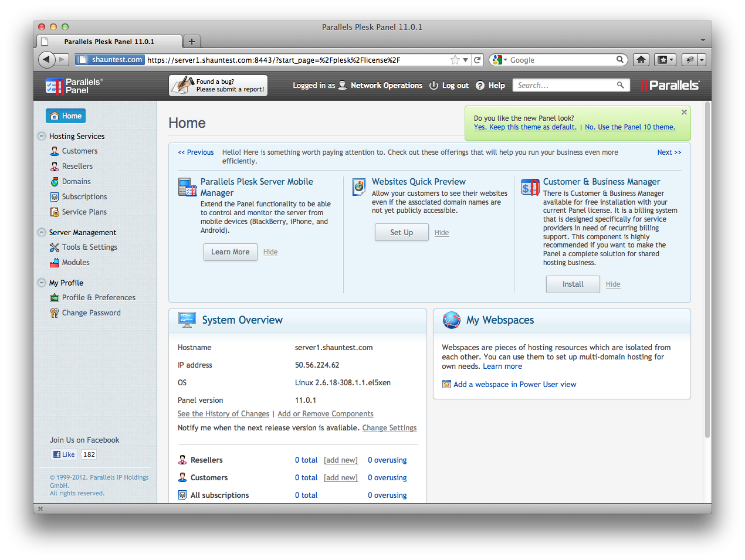Open a new browser tab
This screenshot has height=560, width=745.
pyautogui.click(x=191, y=42)
